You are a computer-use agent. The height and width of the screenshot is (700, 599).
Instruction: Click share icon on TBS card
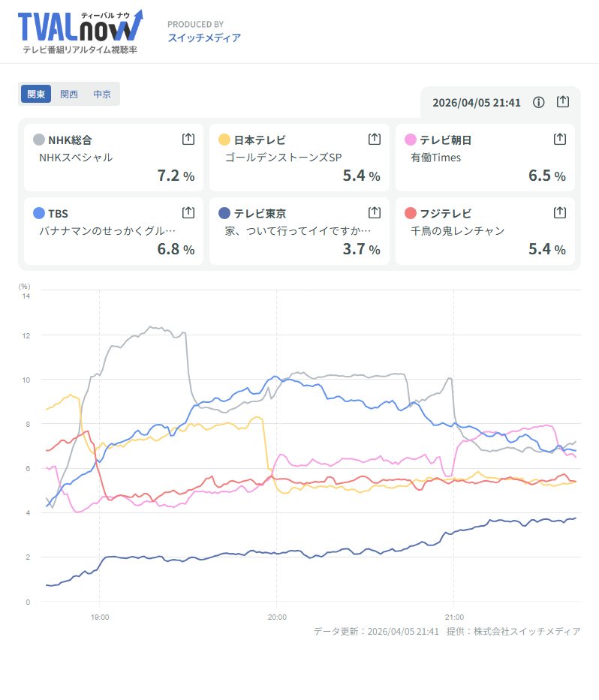pos(188,212)
